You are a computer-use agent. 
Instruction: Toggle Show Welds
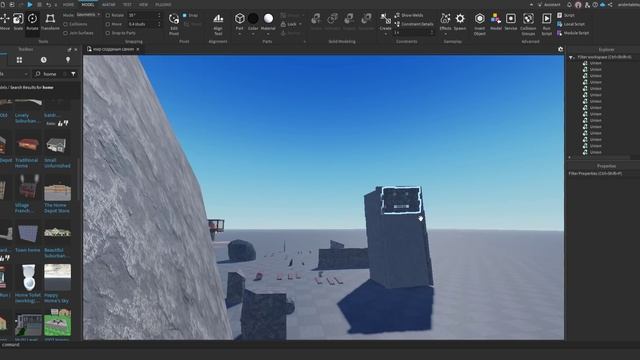(x=409, y=15)
